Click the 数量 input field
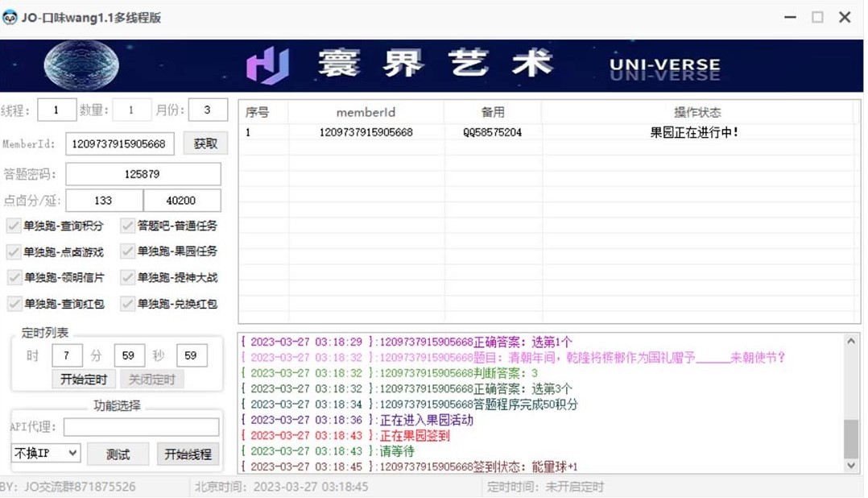Screen dimensions: 868x498 pos(132,110)
